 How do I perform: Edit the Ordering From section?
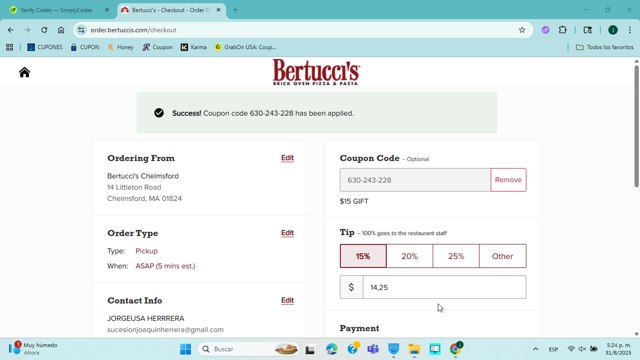[287, 158]
